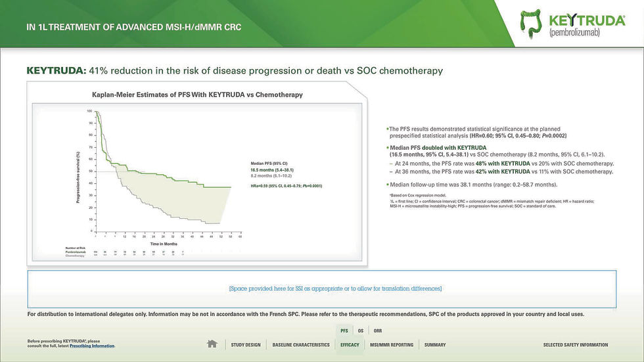
Task: Click the 'Progression-free survival (%)' axis label
Action: click(78, 177)
